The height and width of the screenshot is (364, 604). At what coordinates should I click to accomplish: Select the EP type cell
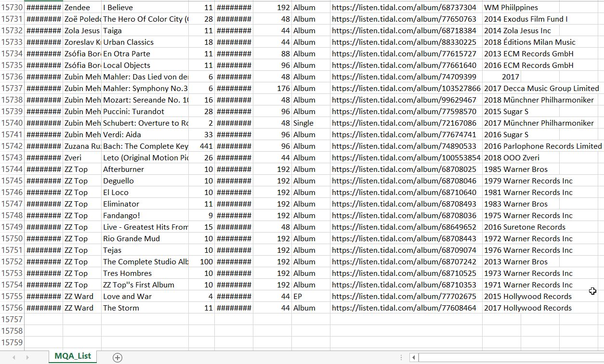coord(311,297)
